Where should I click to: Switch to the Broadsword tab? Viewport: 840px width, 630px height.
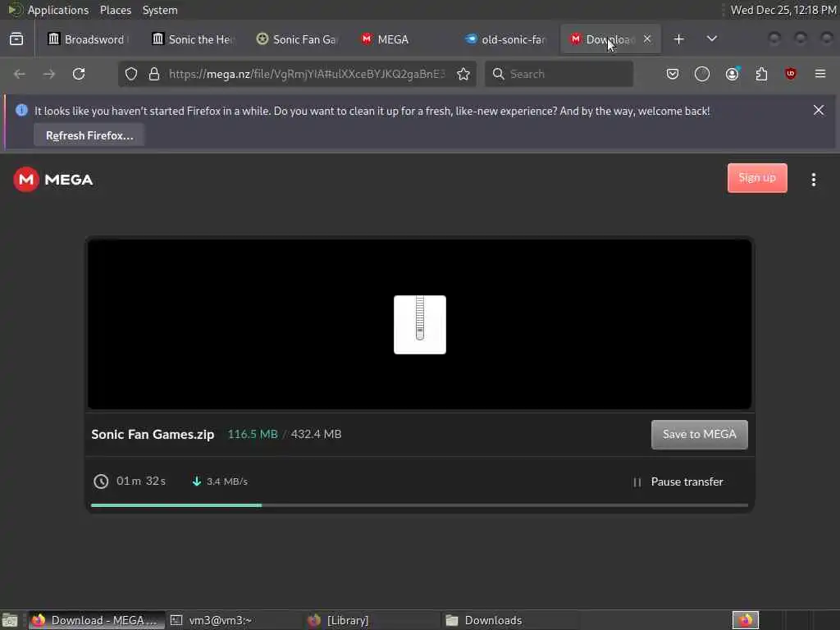88,39
